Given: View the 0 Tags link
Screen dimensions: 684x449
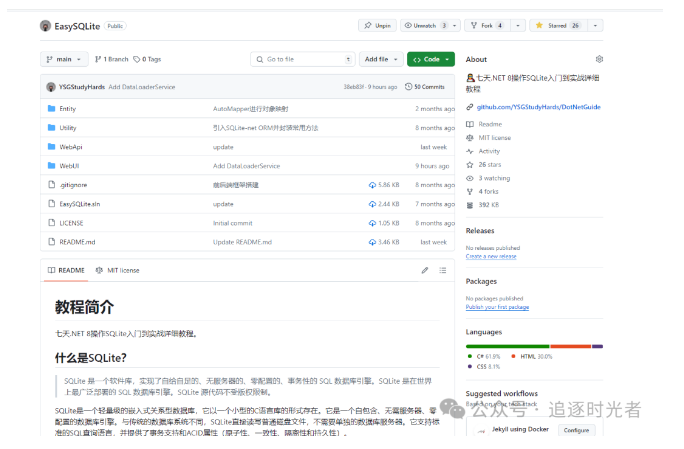Looking at the screenshot, I should [147, 59].
